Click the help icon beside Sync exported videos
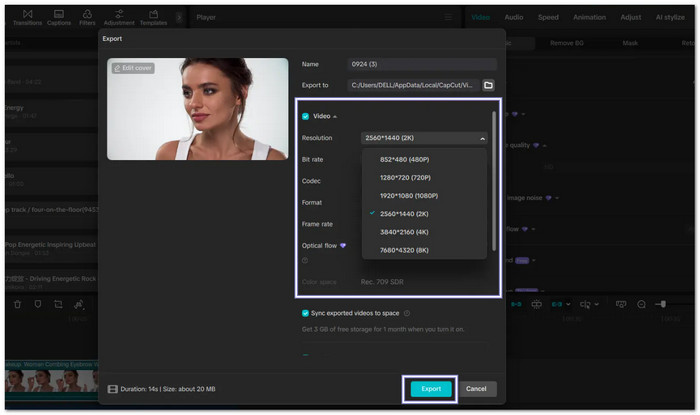The image size is (700, 415). click(407, 313)
